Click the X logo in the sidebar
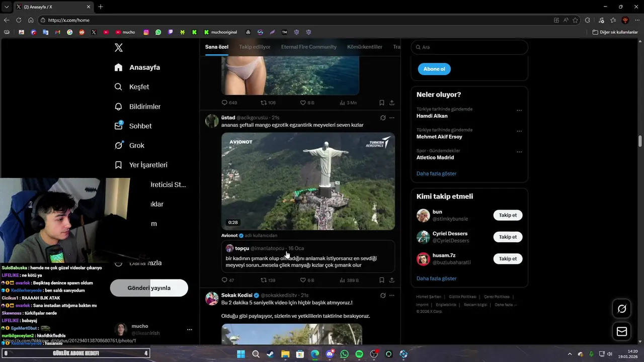Screen dimensions: 644x362 pyautogui.click(x=119, y=48)
